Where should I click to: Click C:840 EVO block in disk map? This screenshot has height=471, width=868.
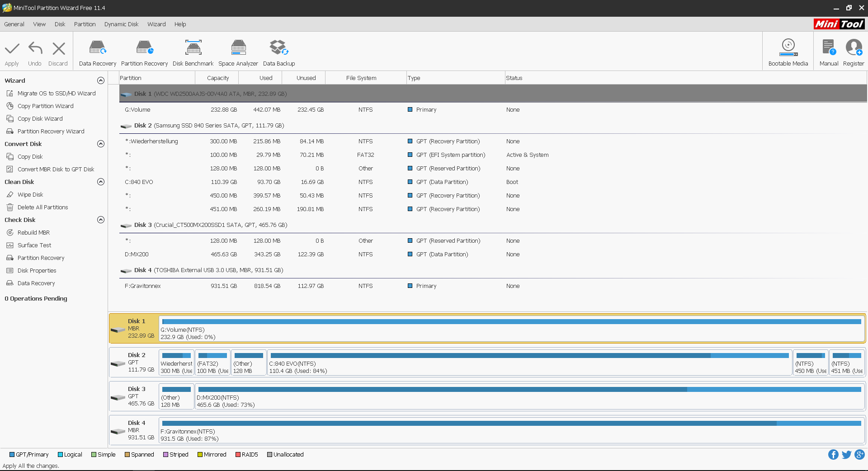coord(529,363)
